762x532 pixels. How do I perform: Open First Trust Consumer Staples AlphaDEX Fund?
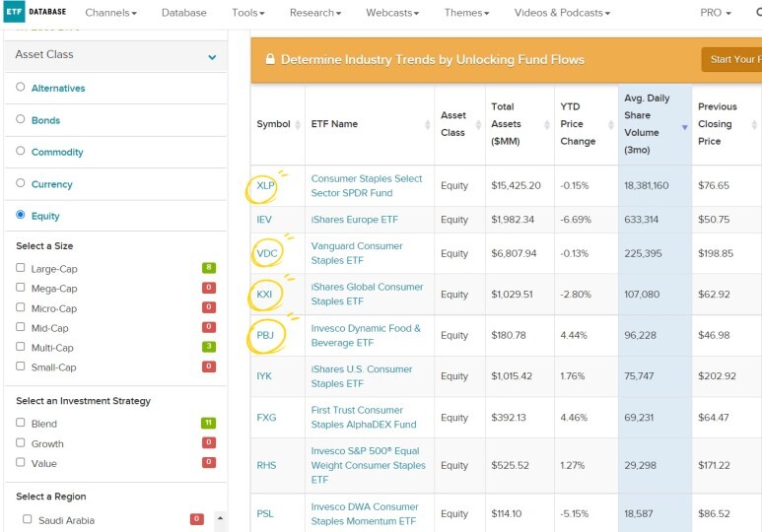tap(364, 418)
